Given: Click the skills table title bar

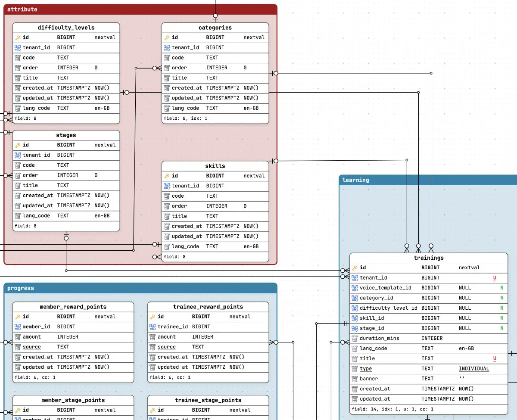Looking at the screenshot, I should (x=215, y=166).
